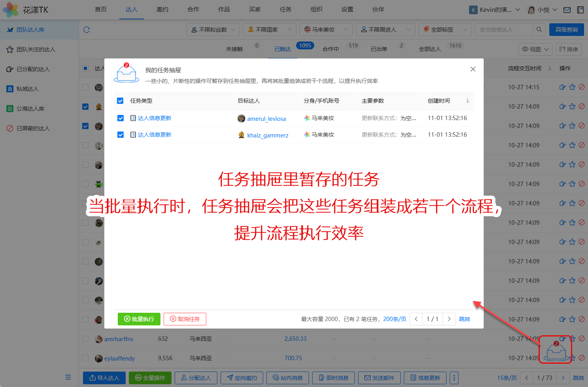Uncheck the amerul_leviosa task checkbox
588x387 pixels.
tap(121, 118)
